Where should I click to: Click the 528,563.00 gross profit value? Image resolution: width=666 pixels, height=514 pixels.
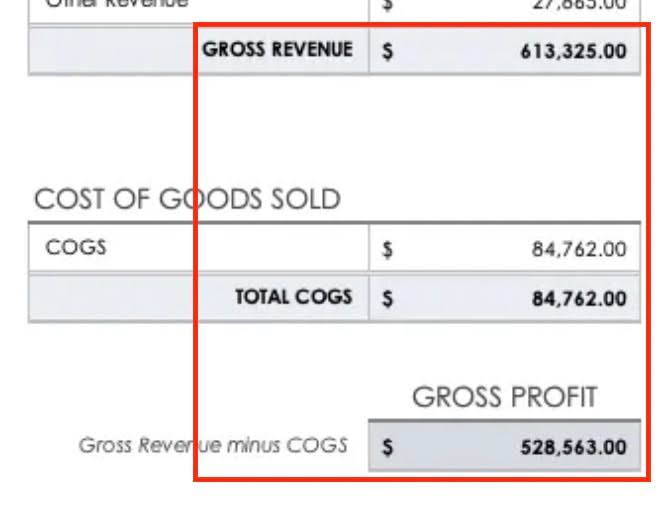[x=574, y=446]
